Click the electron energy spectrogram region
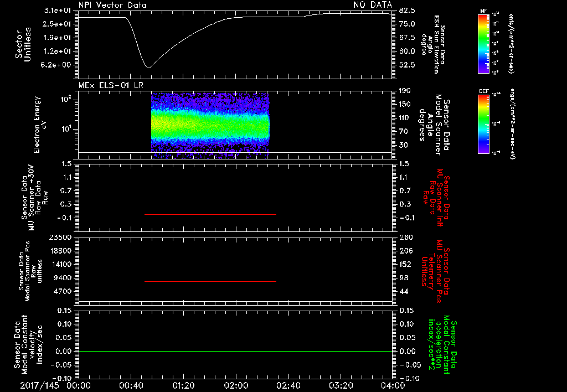 [x=210, y=126]
